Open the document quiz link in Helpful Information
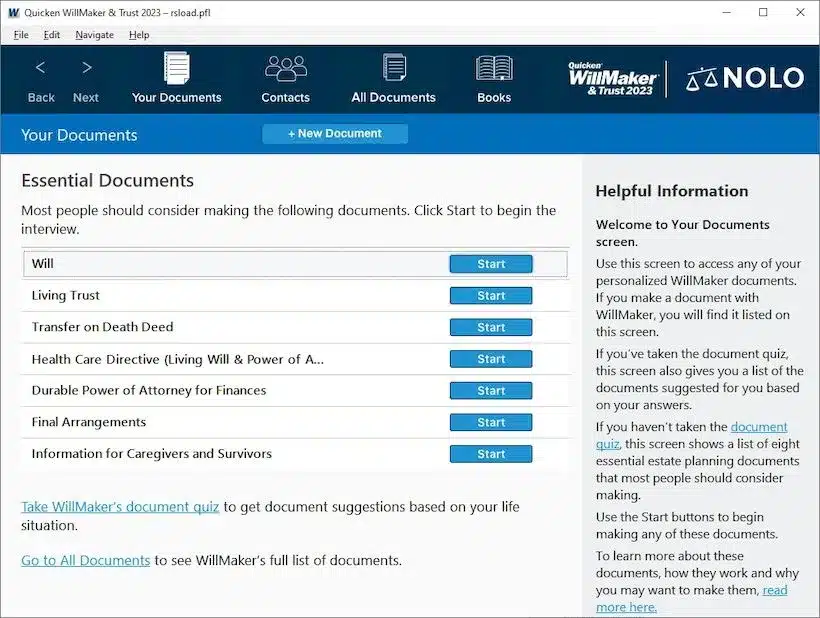 click(691, 435)
